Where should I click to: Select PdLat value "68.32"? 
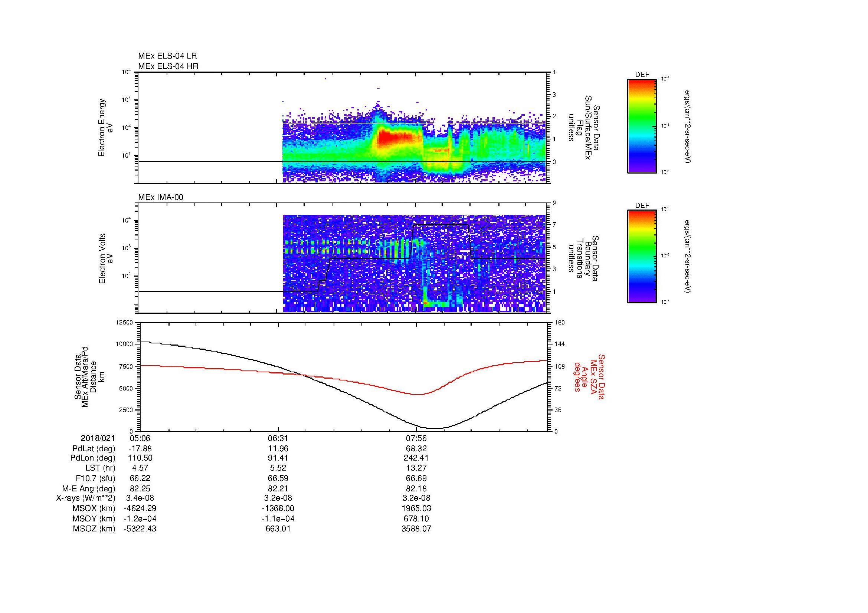click(416, 448)
